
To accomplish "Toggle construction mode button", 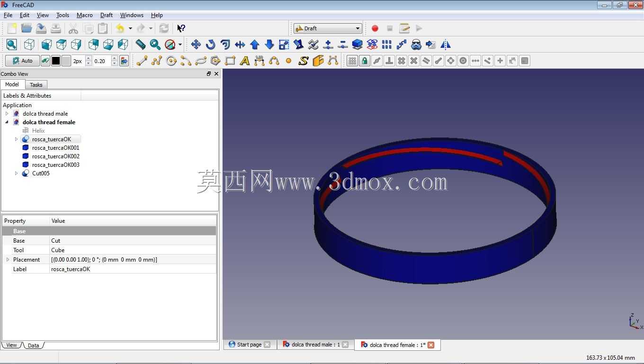I will point(45,61).
